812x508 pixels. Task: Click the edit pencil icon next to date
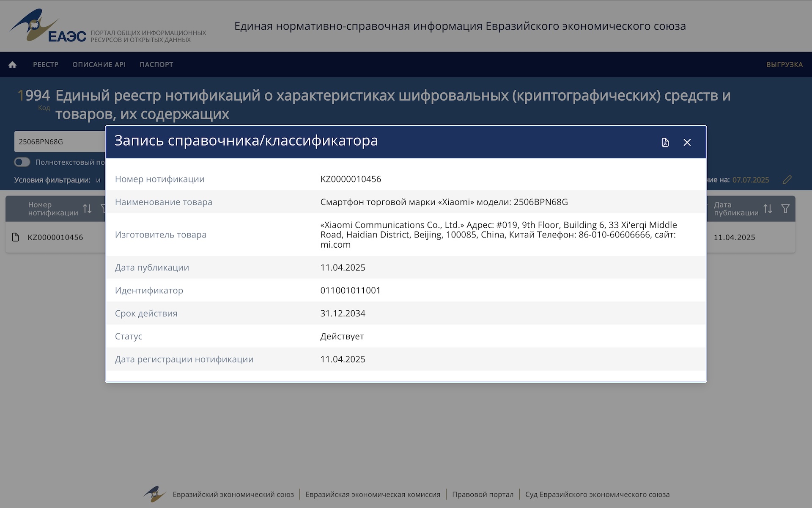787,180
